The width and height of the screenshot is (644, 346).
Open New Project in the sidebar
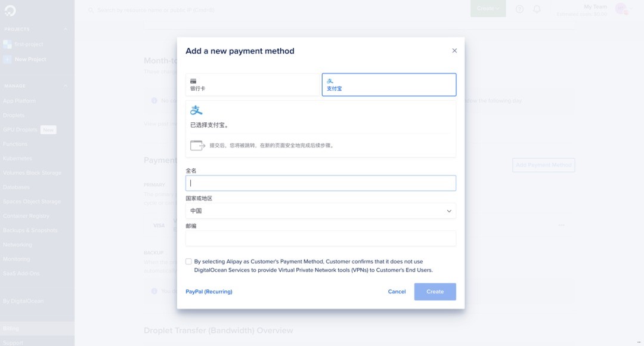[30, 60]
